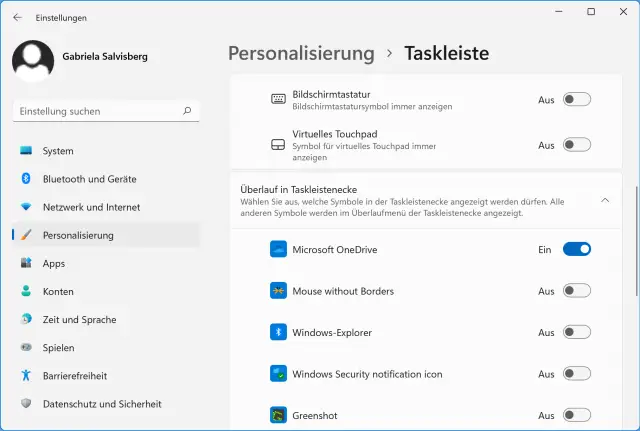Turn on the Greenshot toggle
Screen dimensions: 640x431
pyautogui.click(x=577, y=415)
